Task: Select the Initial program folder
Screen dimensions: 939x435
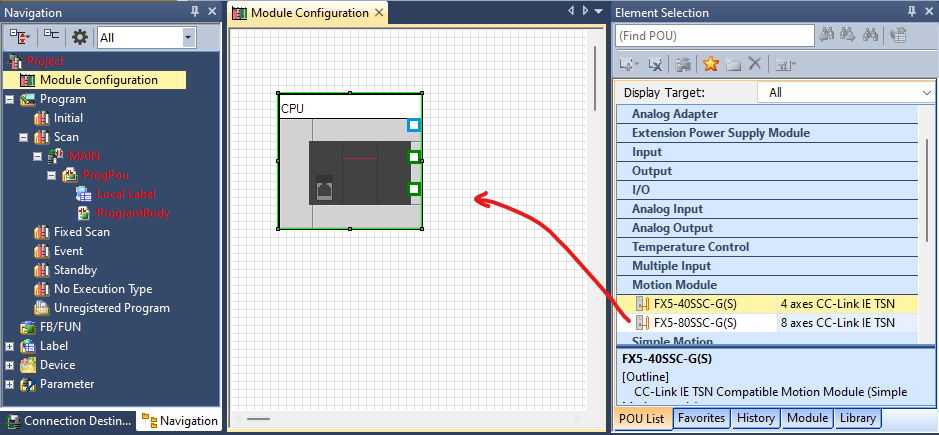Action: click(x=68, y=118)
